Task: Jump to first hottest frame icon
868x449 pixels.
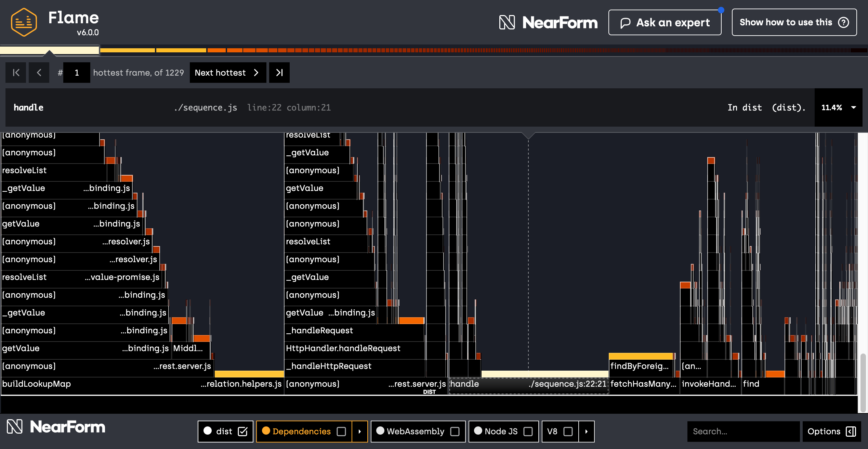Action: pos(16,73)
